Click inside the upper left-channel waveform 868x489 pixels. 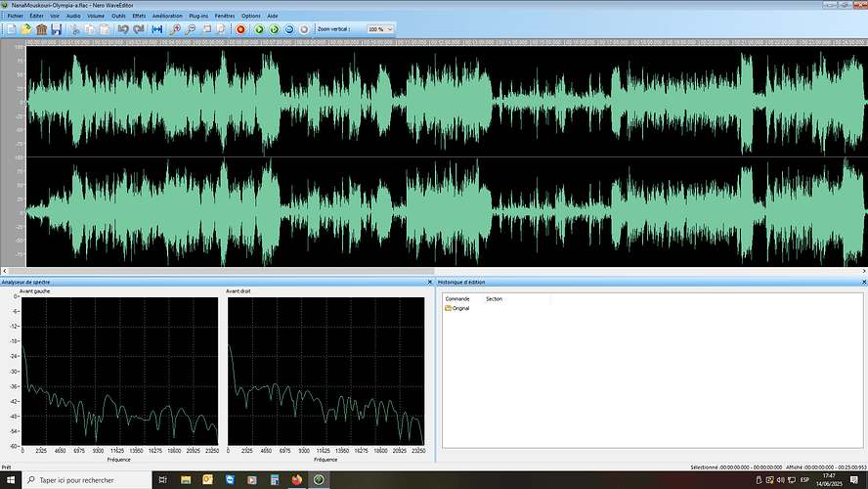[446, 102]
